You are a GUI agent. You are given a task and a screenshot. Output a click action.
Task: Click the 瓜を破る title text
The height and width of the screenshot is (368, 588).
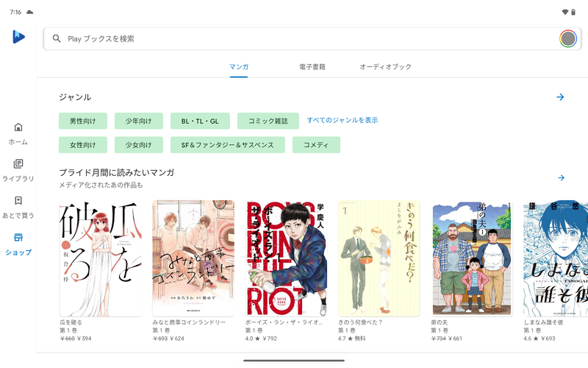(71, 322)
